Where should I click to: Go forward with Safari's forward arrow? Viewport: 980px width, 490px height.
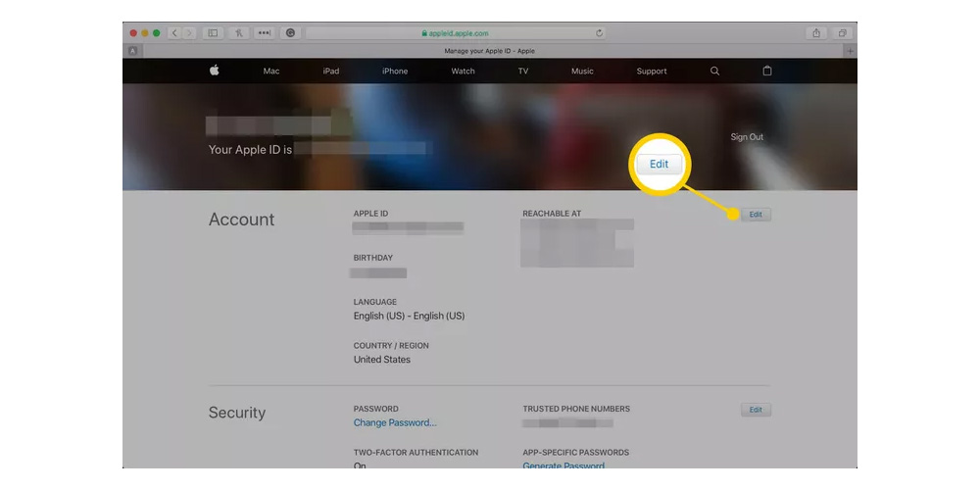(x=189, y=33)
